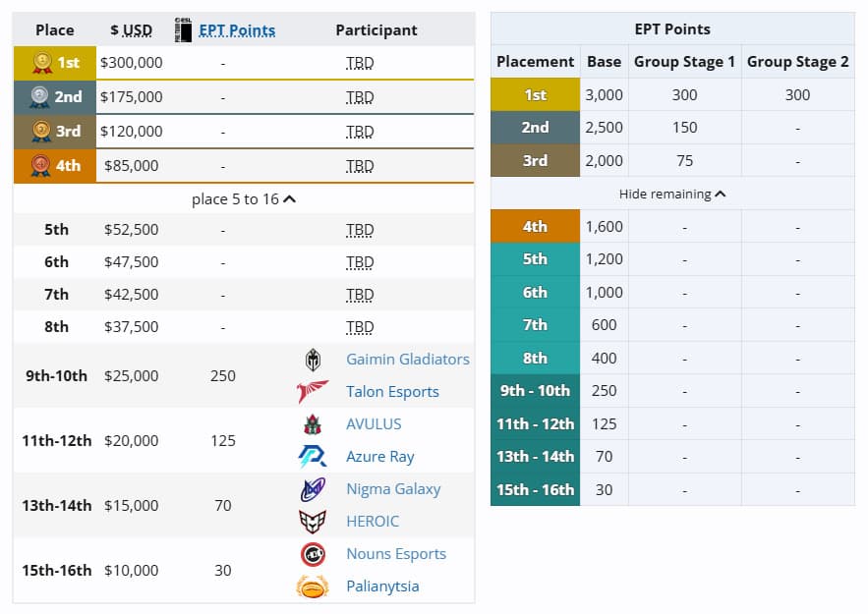Click the TBD participant in 7th row
Viewport: 868px width, 614px height.
pyautogui.click(x=360, y=295)
